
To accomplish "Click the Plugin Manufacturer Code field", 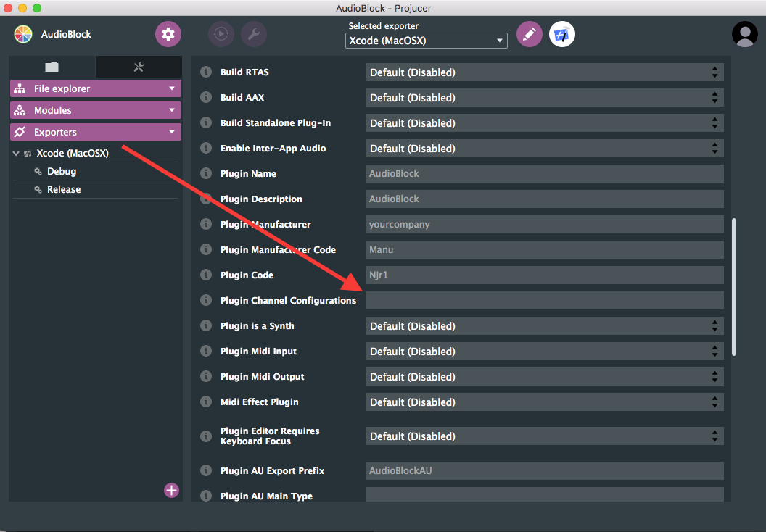I will click(544, 250).
